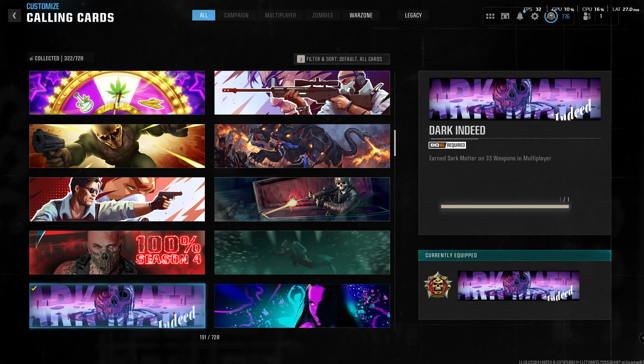Image resolution: width=644 pixels, height=364 pixels.
Task: Open the headset audio settings icon
Action: pos(505,16)
